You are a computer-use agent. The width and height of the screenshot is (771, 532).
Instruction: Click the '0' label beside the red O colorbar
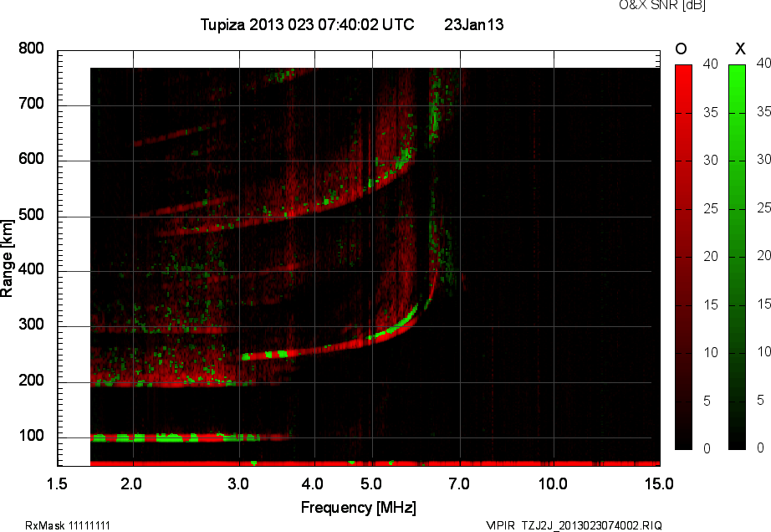click(x=707, y=448)
